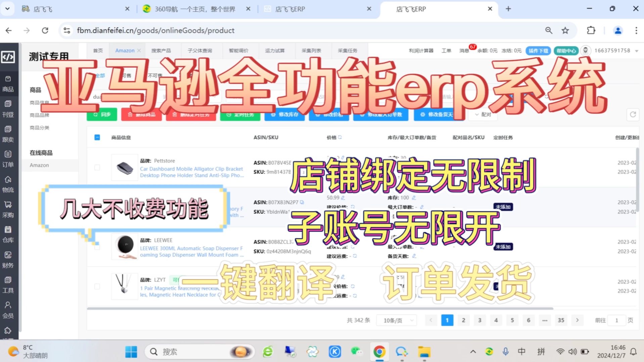Open the 财务 finance sidebar icon
Image resolution: width=644 pixels, height=362 pixels.
click(8, 260)
